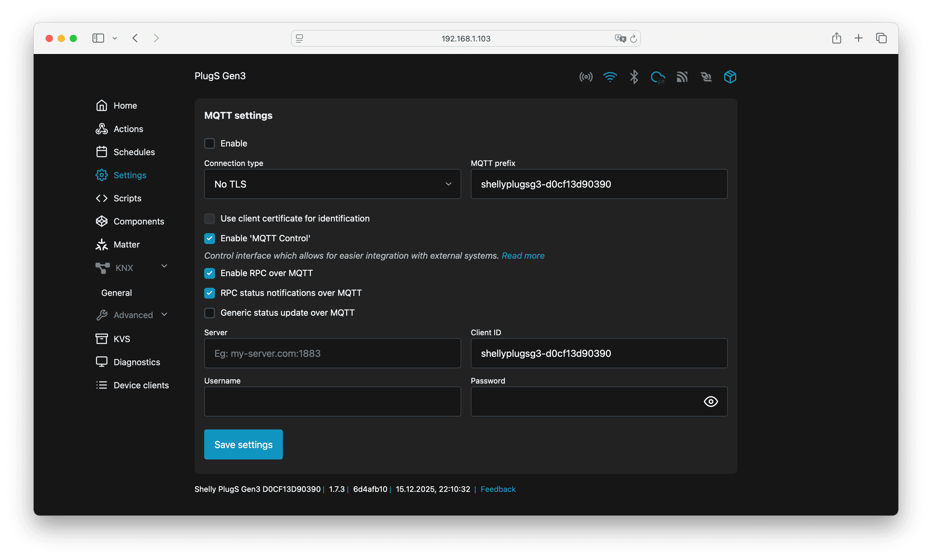Screen dimensions: 932x560
Task: Click the RSS-style feed status icon
Action: [682, 77]
